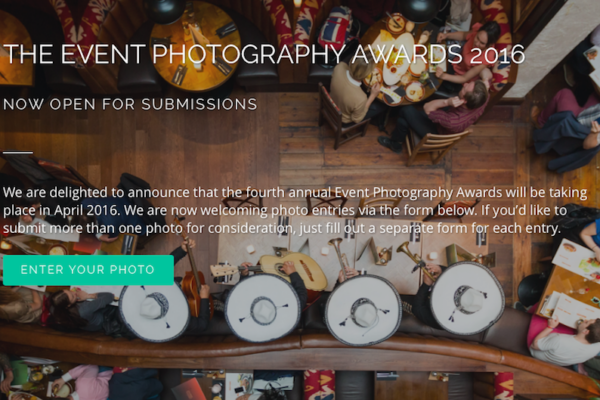The width and height of the screenshot is (600, 400).
Task: Click the Enter Your Photo button
Action: pyautogui.click(x=88, y=270)
